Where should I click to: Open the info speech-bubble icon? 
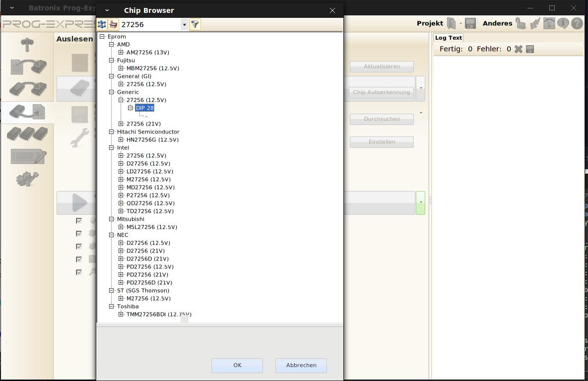coord(563,23)
